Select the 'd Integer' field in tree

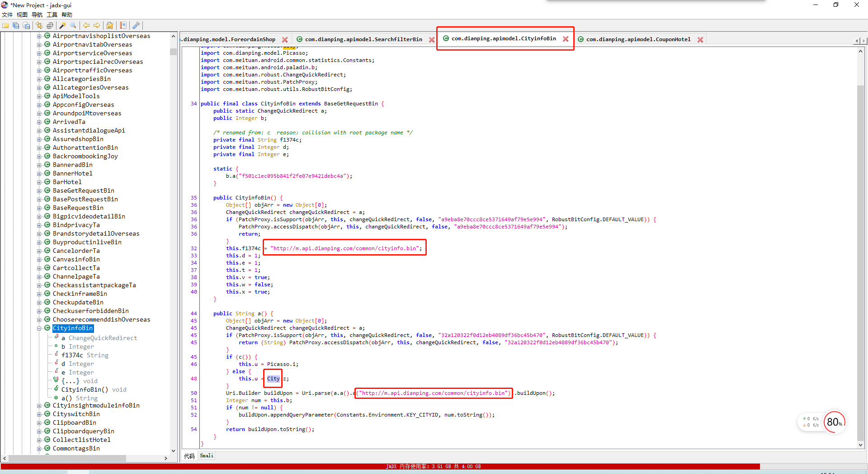pyautogui.click(x=78, y=364)
